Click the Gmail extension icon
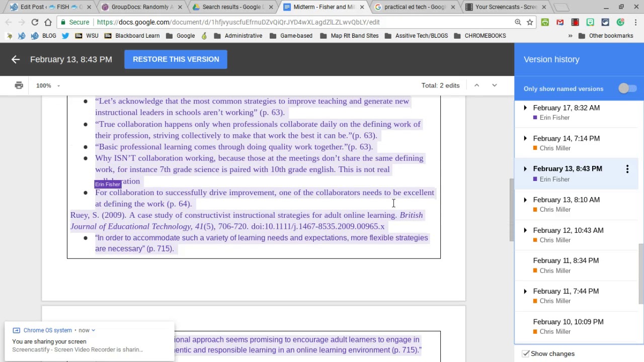The height and width of the screenshot is (362, 644). click(560, 22)
